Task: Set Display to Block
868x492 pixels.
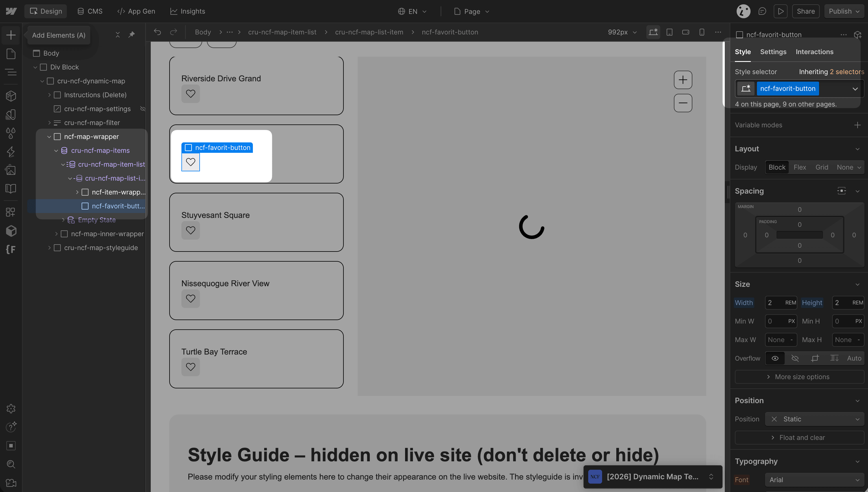Action: (777, 167)
